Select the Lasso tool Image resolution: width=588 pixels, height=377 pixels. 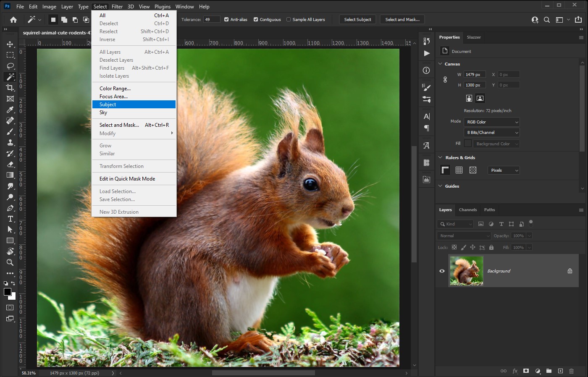[10, 66]
